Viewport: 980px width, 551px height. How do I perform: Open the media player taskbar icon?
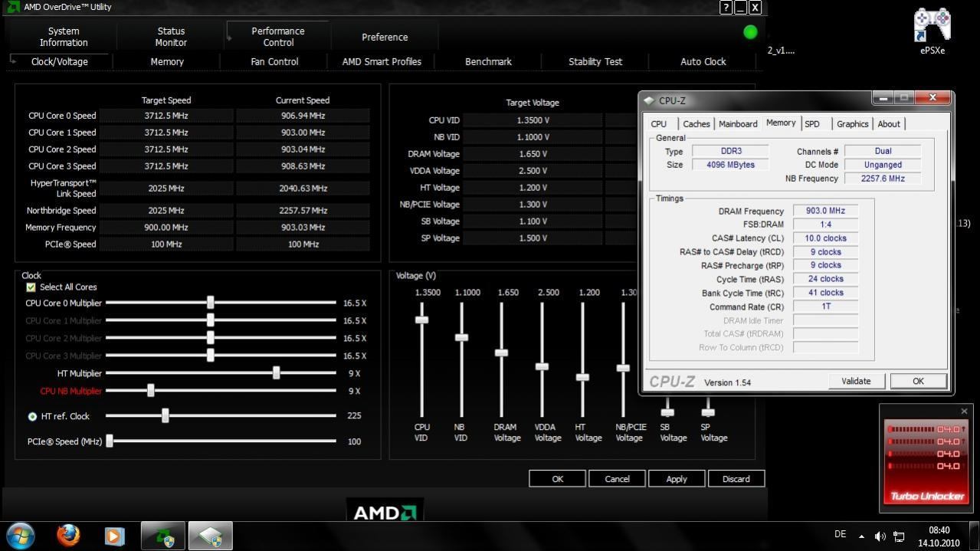114,536
